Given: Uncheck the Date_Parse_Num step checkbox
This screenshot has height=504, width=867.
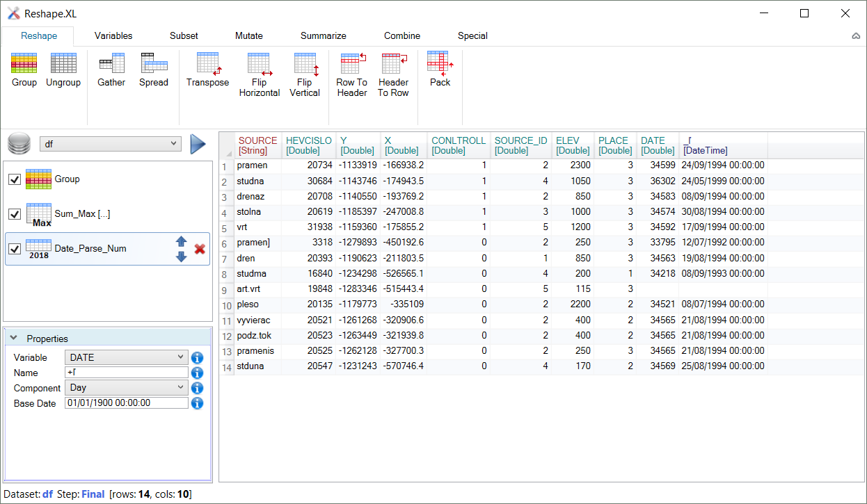Looking at the screenshot, I should coord(15,249).
